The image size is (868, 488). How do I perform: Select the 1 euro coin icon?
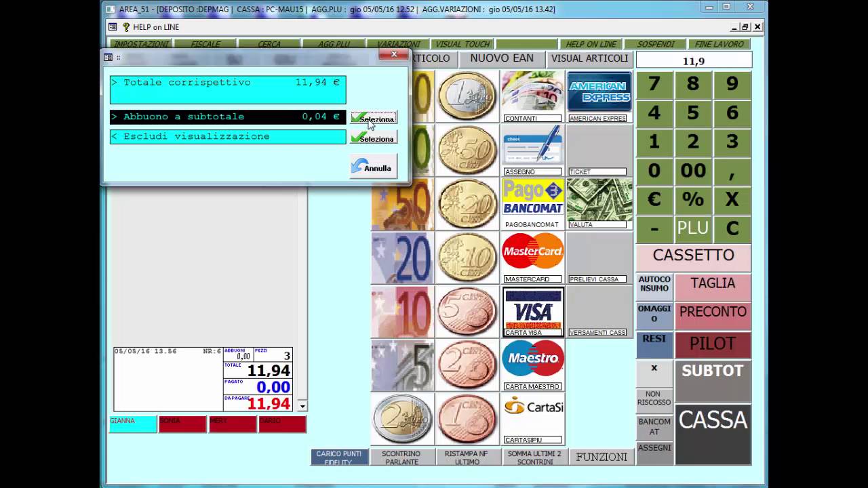tap(467, 96)
